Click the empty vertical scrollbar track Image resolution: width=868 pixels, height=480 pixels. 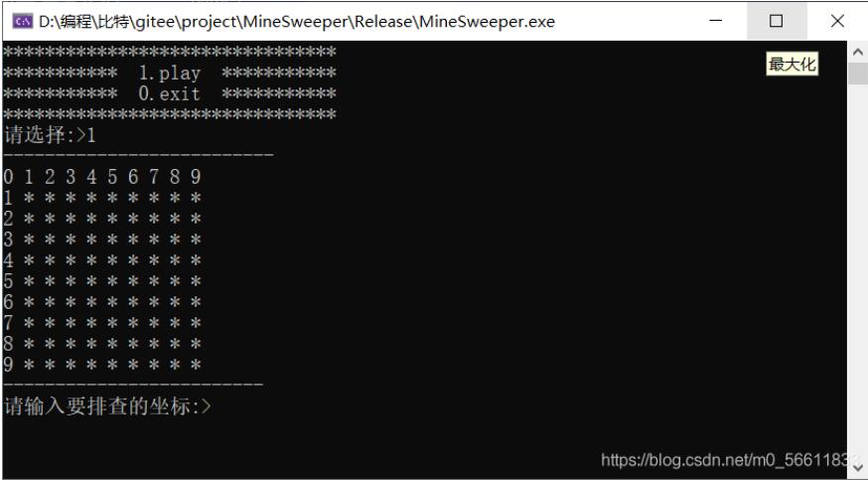coord(857,271)
